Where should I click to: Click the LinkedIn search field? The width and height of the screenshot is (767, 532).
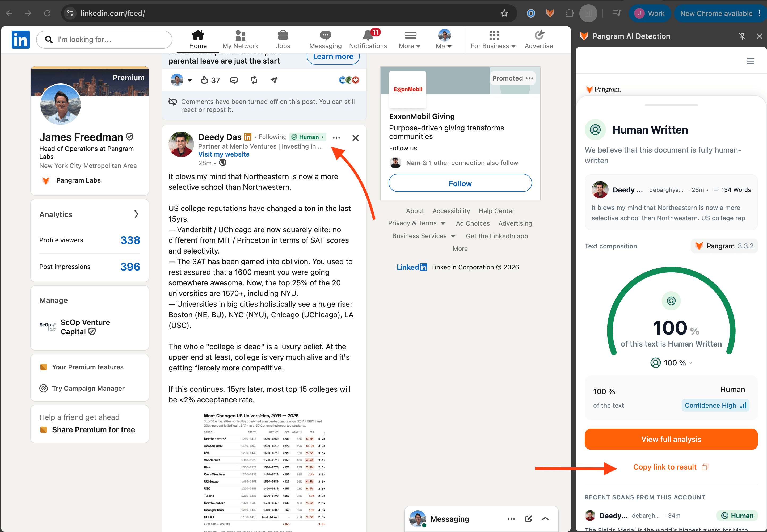coord(104,40)
